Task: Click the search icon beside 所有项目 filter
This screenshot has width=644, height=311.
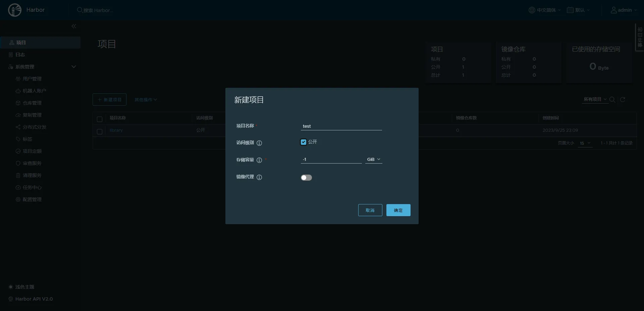Action: coord(612,100)
